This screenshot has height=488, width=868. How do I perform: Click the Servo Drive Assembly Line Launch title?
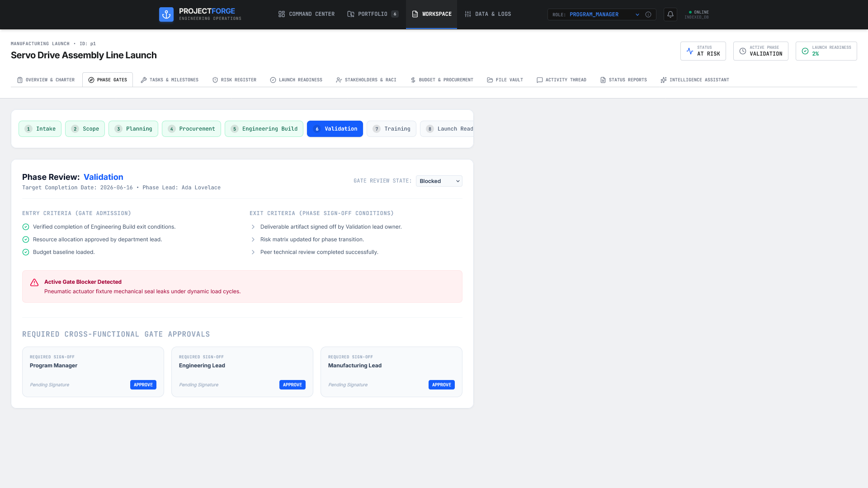tap(84, 55)
